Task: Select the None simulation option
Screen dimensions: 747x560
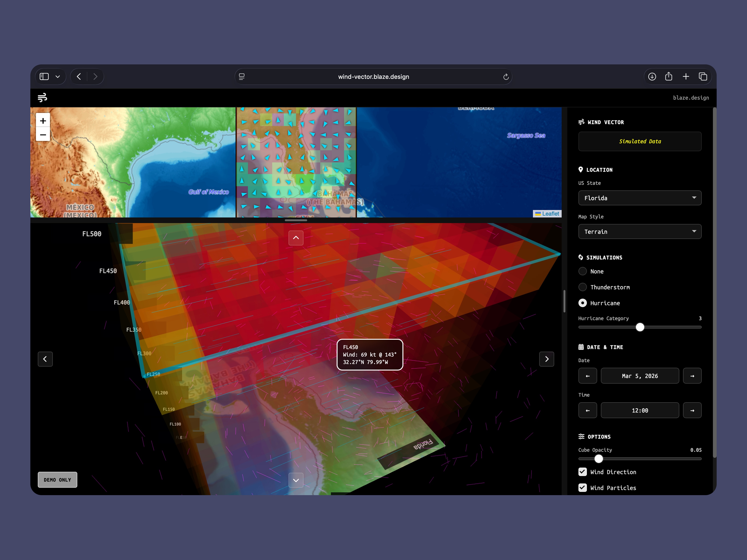Action: [582, 271]
